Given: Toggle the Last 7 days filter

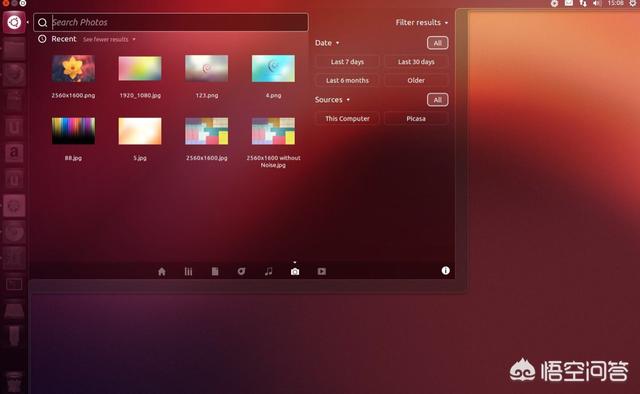Looking at the screenshot, I should coord(347,62).
